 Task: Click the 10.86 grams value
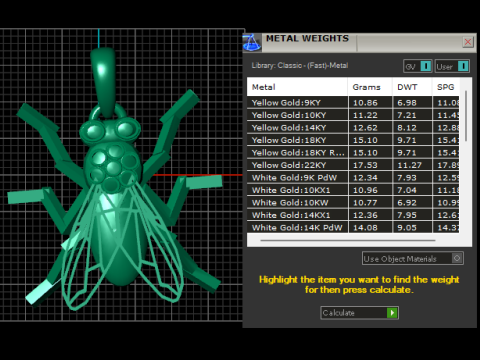pos(365,103)
